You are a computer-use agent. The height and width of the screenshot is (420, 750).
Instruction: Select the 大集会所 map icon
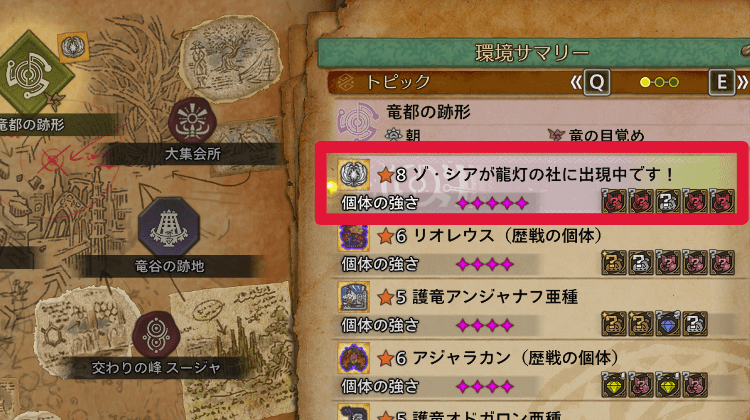coord(192,121)
